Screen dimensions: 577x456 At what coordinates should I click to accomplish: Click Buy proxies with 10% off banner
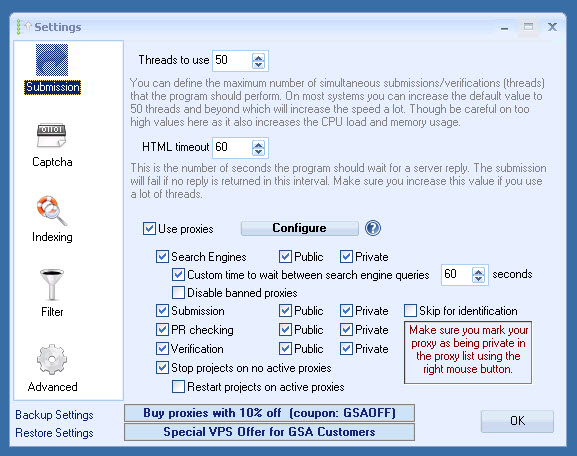point(269,413)
